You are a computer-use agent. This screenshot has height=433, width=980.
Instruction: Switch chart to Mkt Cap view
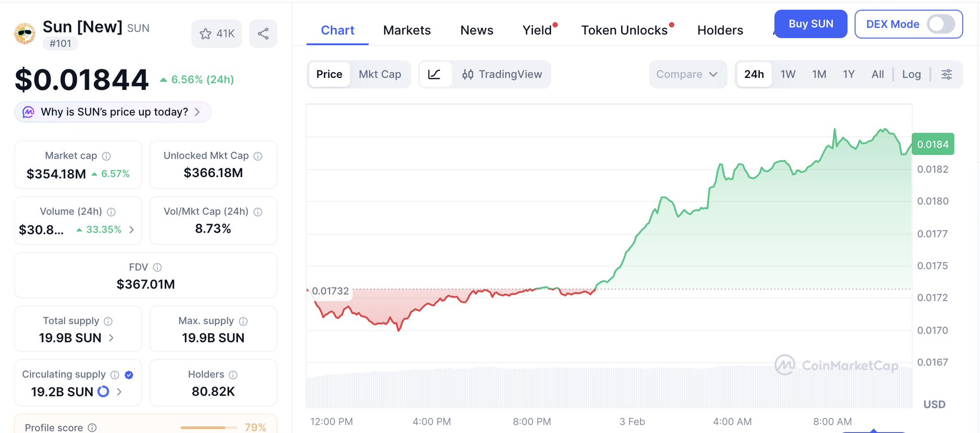point(380,74)
